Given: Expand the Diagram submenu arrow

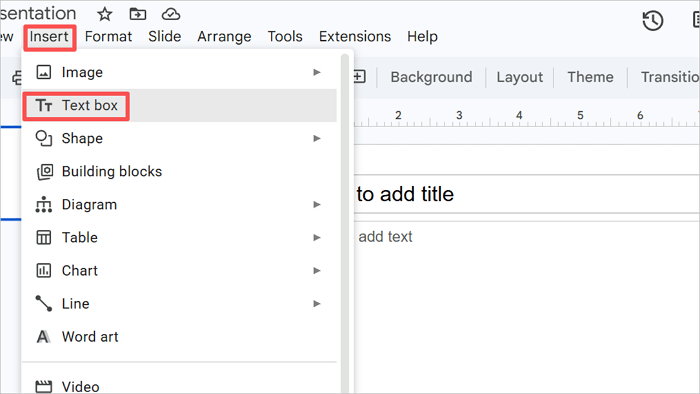Looking at the screenshot, I should pyautogui.click(x=317, y=204).
